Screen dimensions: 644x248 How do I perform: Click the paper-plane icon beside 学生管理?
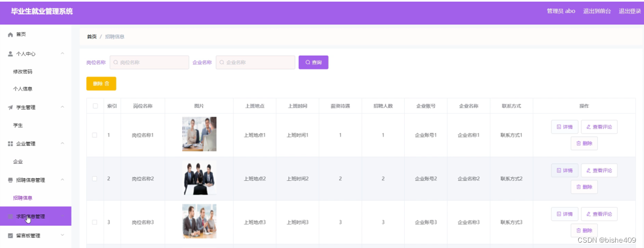(x=10, y=107)
